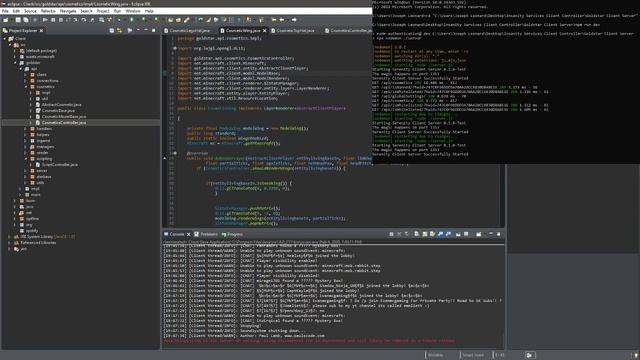Image resolution: width=640 pixels, height=360 pixels.
Task: Click Writable in status bar
Action: pos(435,355)
